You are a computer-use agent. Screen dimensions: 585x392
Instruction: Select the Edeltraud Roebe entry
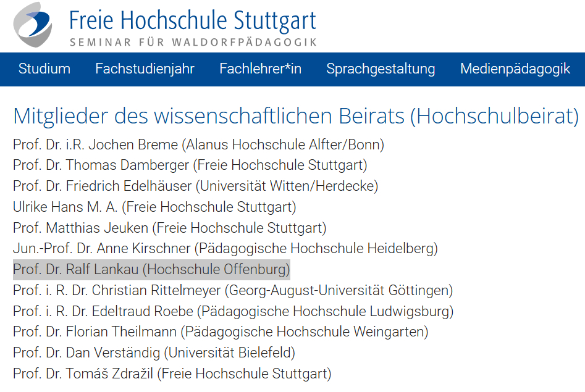[233, 311]
